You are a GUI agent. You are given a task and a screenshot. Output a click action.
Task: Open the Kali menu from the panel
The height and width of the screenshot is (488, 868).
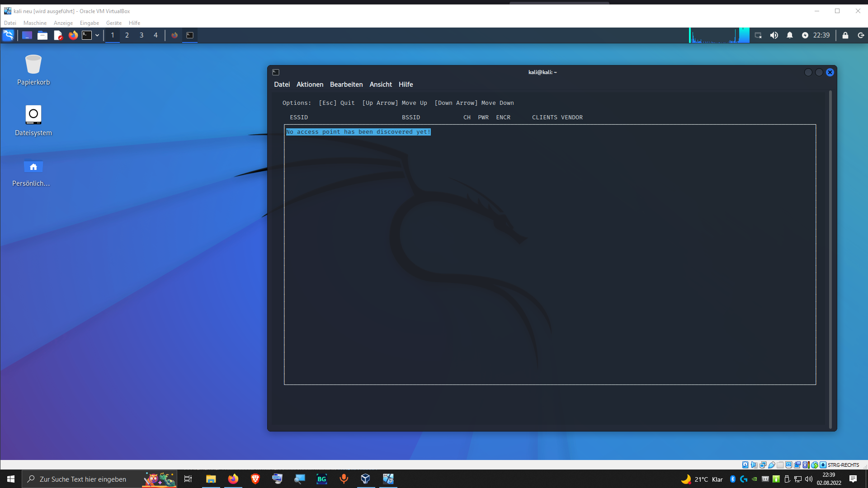coord(8,35)
